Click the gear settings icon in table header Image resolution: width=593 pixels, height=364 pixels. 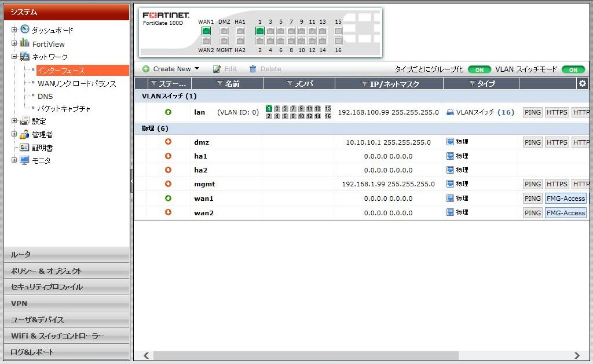pos(583,84)
